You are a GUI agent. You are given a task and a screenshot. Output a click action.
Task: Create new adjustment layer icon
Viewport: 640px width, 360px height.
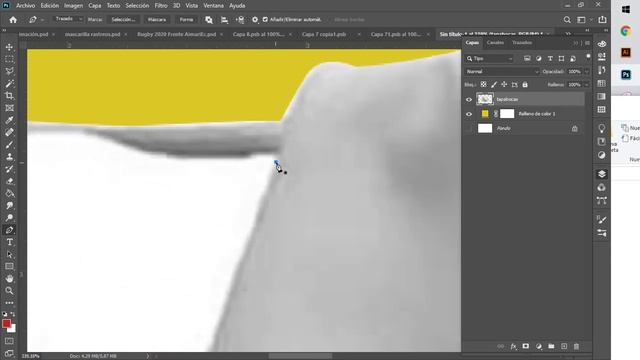coord(538,346)
